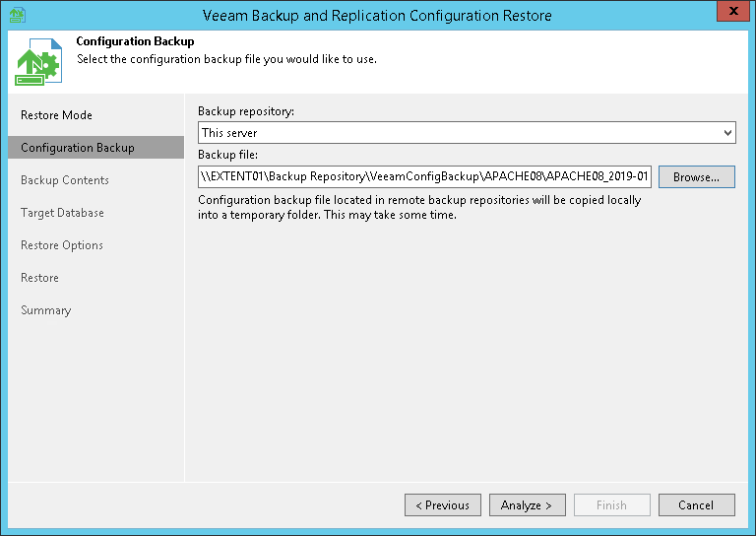Select the Restore Options step

pos(62,245)
